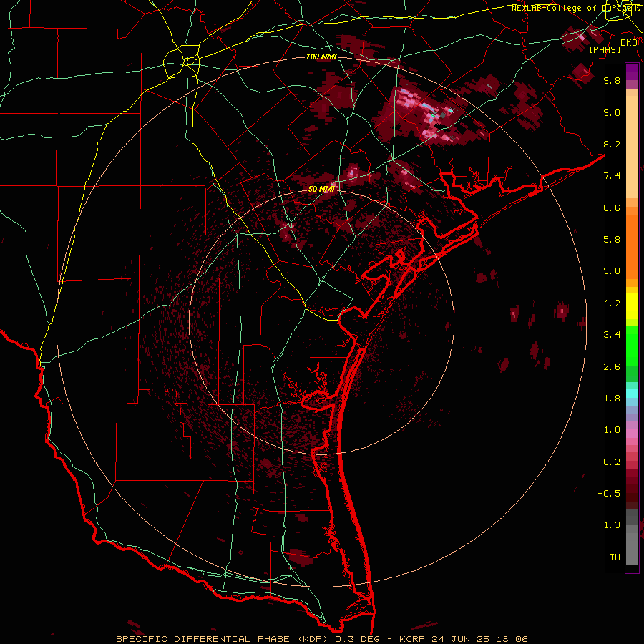Pick the bright green band on color scale

tap(632, 346)
